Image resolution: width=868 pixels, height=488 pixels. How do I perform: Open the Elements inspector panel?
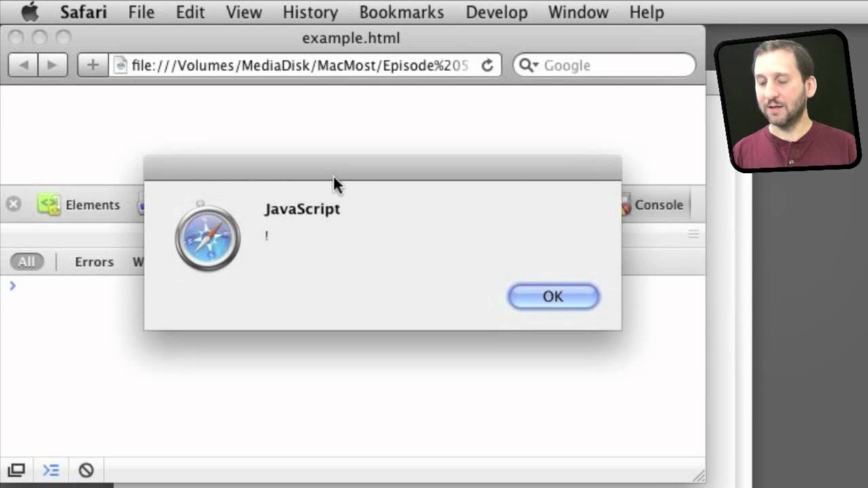(x=79, y=205)
